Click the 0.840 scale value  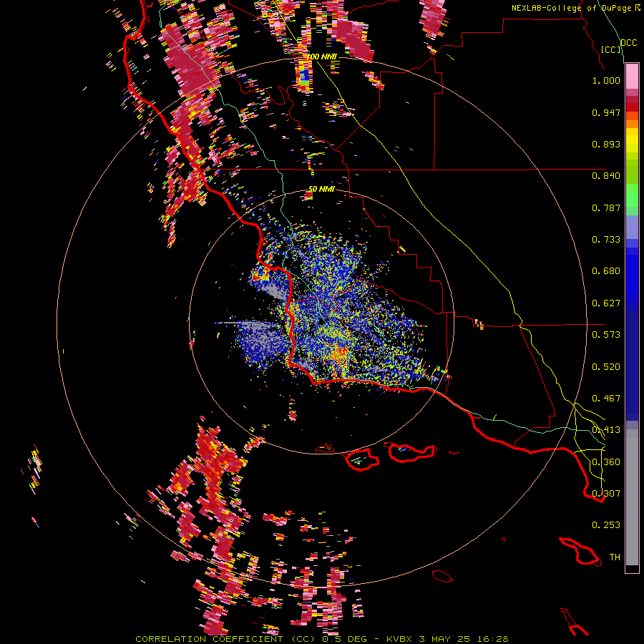tap(606, 176)
